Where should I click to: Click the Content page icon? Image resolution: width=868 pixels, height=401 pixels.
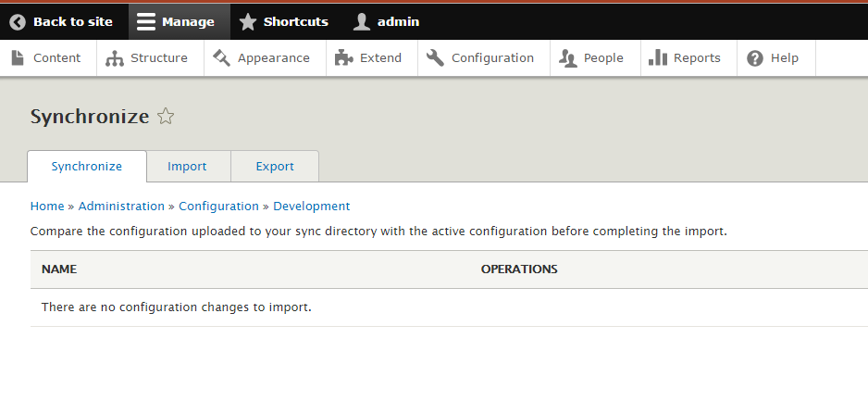[18, 57]
